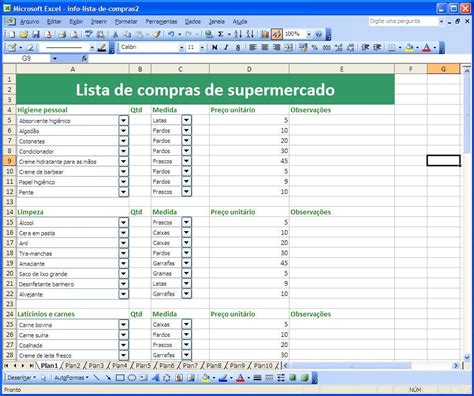Click the Desenhar menu button
Viewport: 474px width, 396px height.
pyautogui.click(x=22, y=378)
